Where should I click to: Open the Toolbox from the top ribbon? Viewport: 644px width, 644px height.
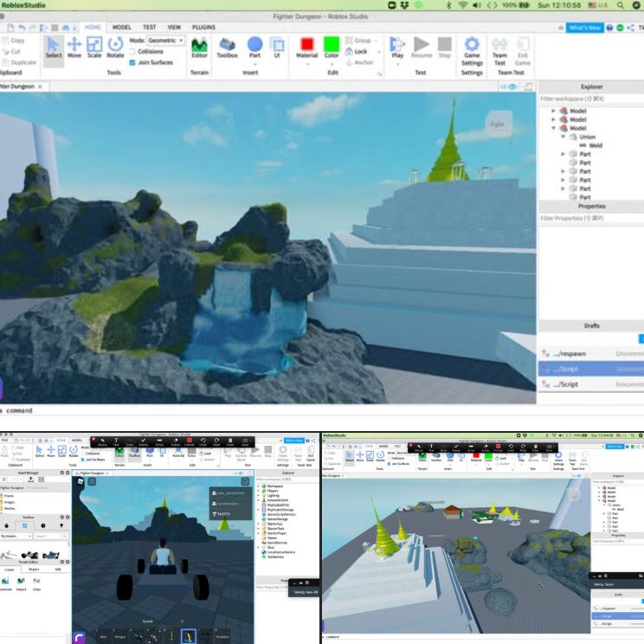click(x=227, y=48)
